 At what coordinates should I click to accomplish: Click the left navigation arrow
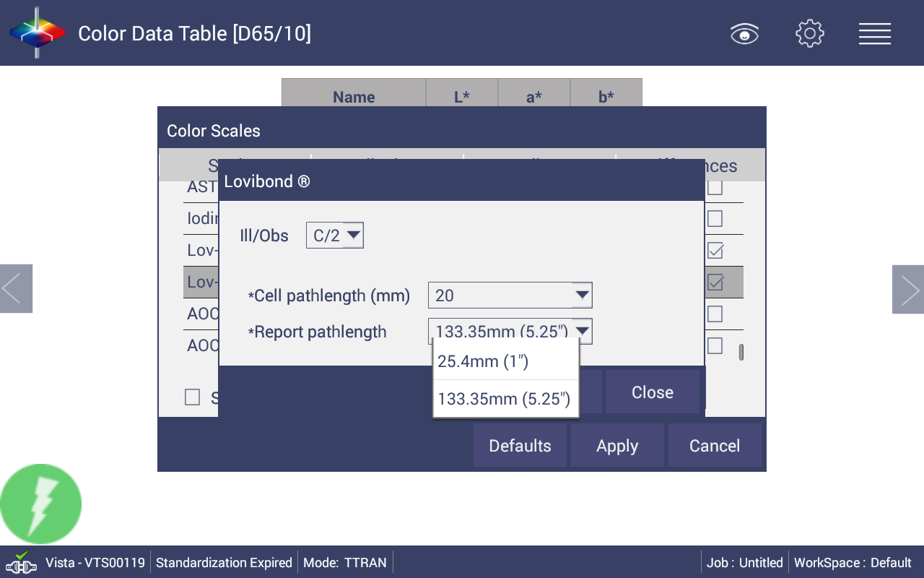16,289
